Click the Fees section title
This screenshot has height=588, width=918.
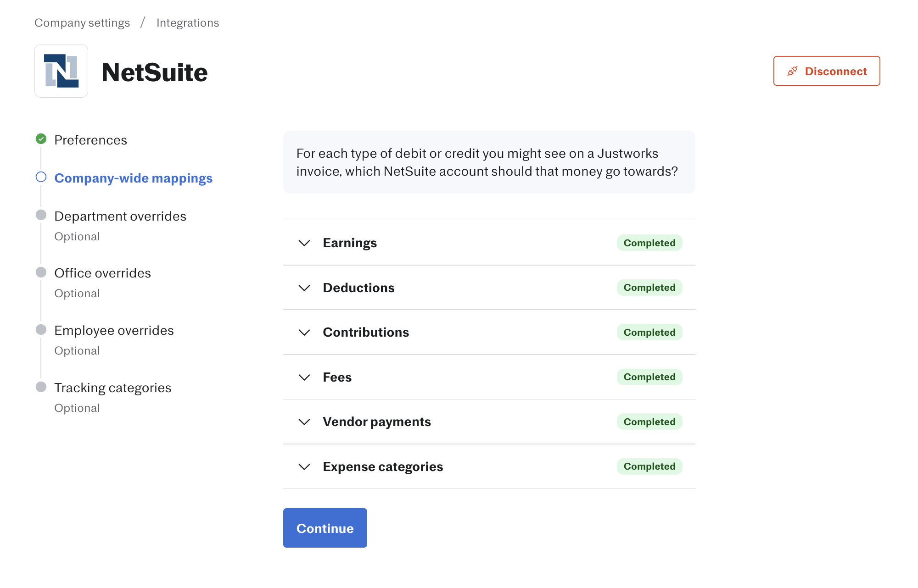point(337,377)
